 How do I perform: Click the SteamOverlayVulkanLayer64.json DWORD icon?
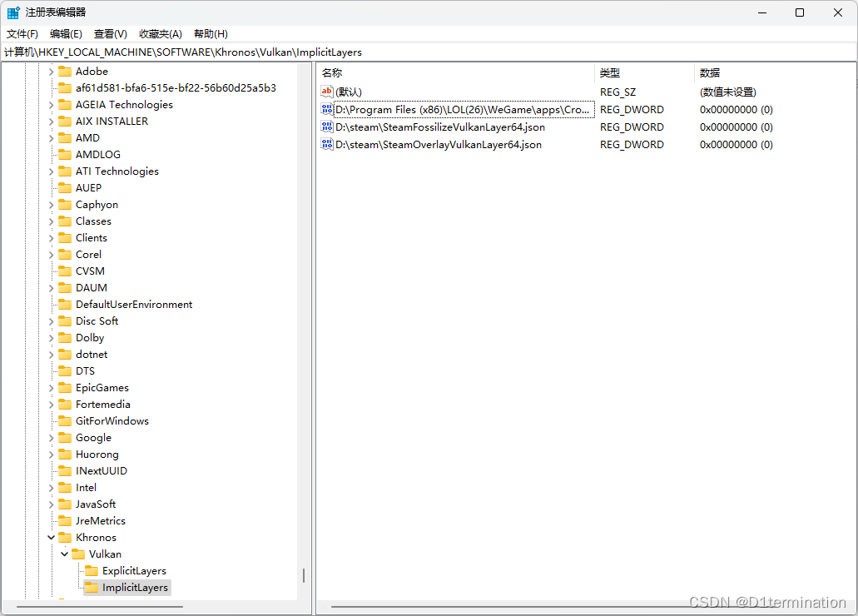coord(327,144)
